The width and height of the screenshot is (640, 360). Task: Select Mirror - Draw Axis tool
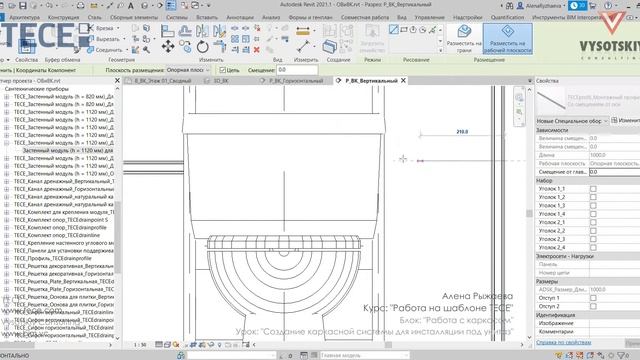point(219,31)
